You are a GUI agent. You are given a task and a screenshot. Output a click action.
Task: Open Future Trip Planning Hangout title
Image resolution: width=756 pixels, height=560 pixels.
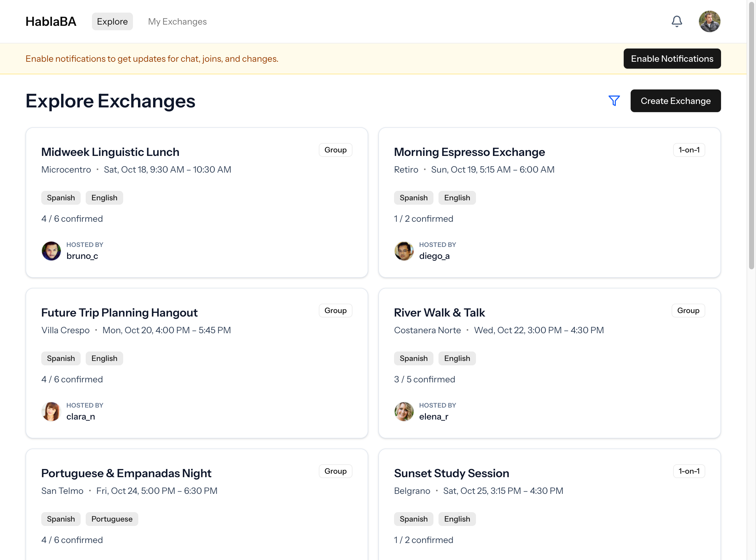[x=119, y=312]
